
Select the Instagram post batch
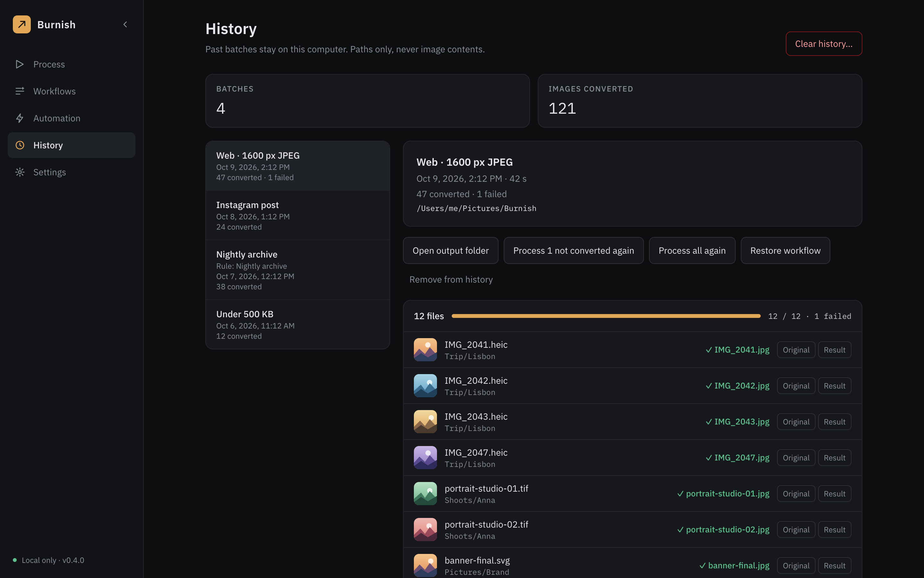click(297, 215)
